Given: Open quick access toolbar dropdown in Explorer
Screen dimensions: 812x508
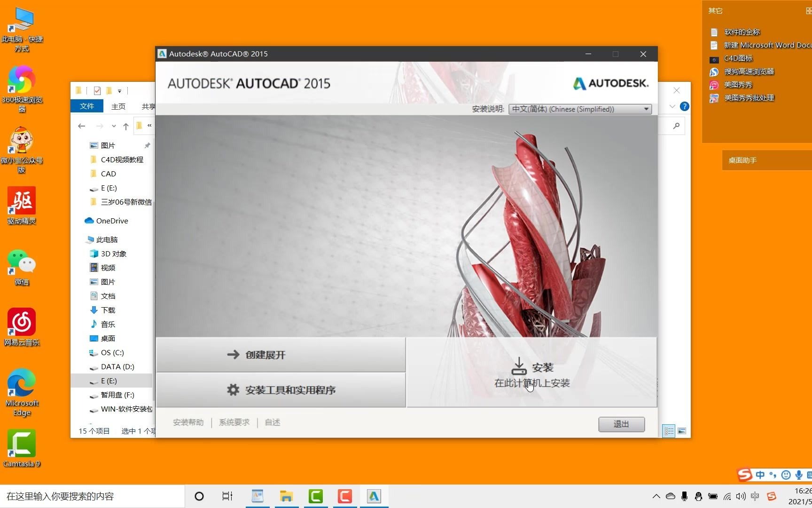Looking at the screenshot, I should [x=119, y=91].
